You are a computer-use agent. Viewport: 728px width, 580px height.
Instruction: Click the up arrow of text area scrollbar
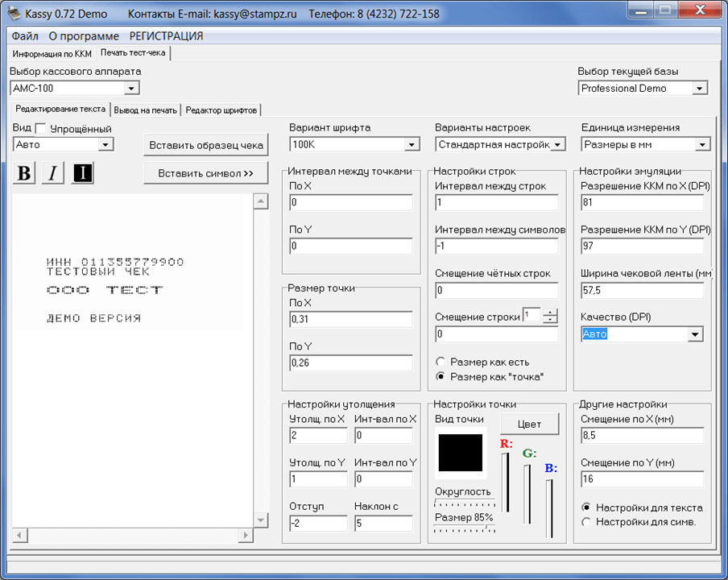click(x=261, y=201)
